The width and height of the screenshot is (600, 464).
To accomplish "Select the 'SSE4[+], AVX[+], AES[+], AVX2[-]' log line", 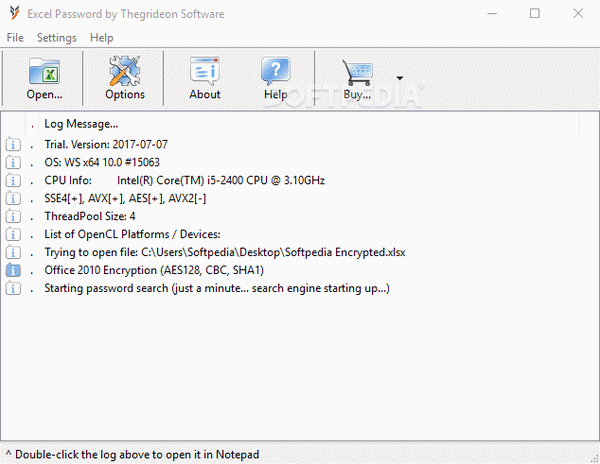I will tap(125, 198).
